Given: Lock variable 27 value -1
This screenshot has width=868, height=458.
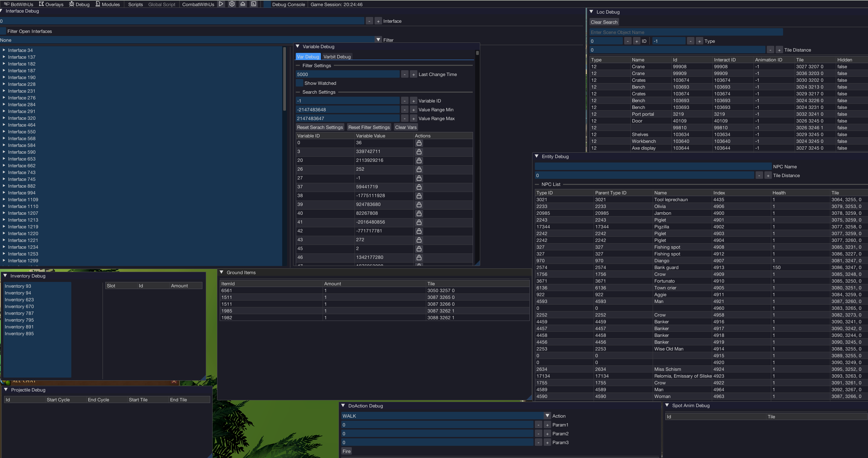Looking at the screenshot, I should pyautogui.click(x=419, y=178).
